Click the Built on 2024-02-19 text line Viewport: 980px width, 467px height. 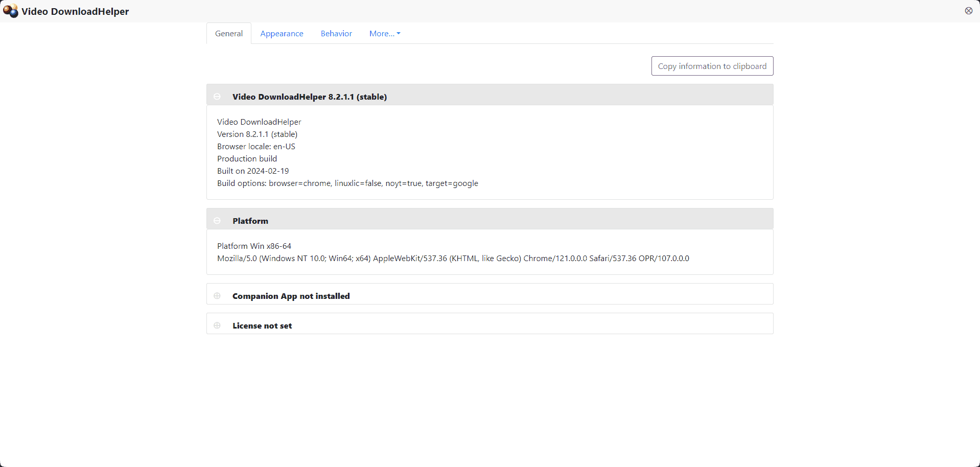[253, 171]
